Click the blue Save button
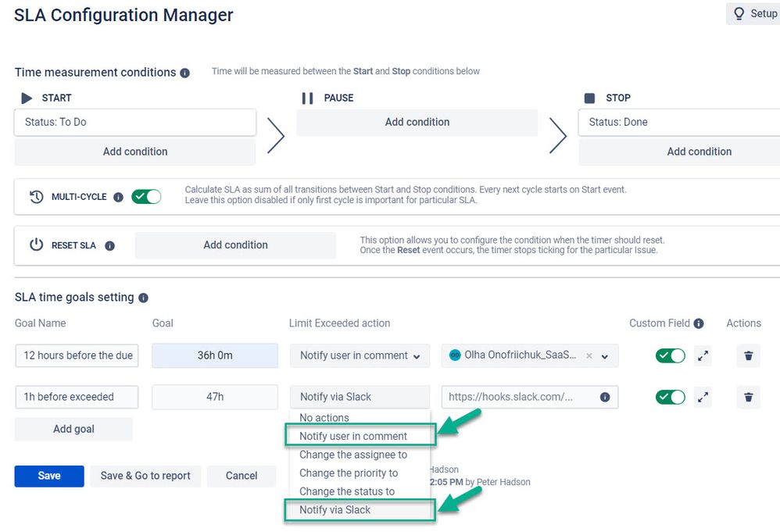 49,476
